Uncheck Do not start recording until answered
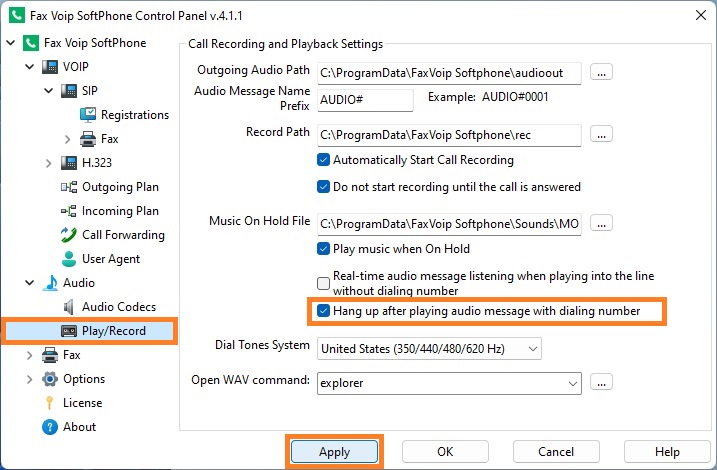 coord(323,187)
